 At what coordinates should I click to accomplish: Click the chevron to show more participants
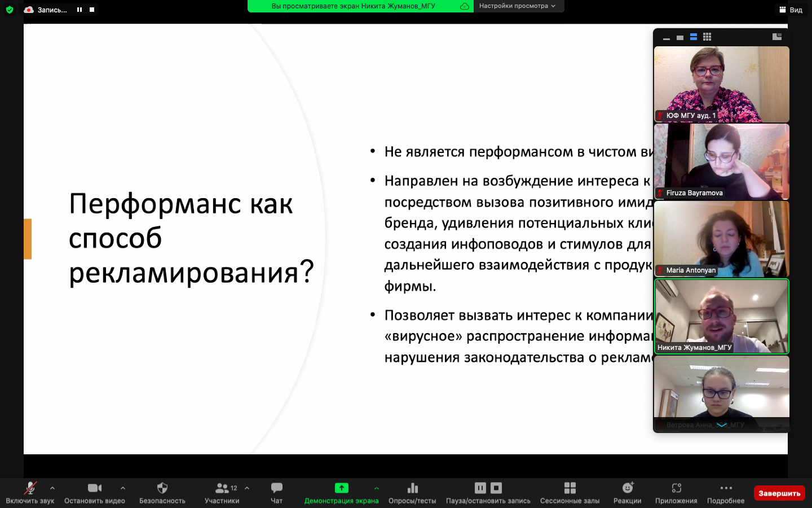click(x=722, y=425)
